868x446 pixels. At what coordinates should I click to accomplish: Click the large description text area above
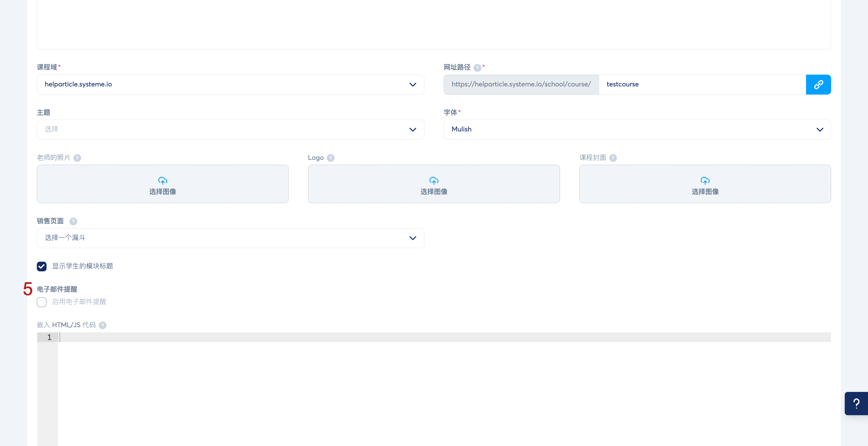[434, 24]
